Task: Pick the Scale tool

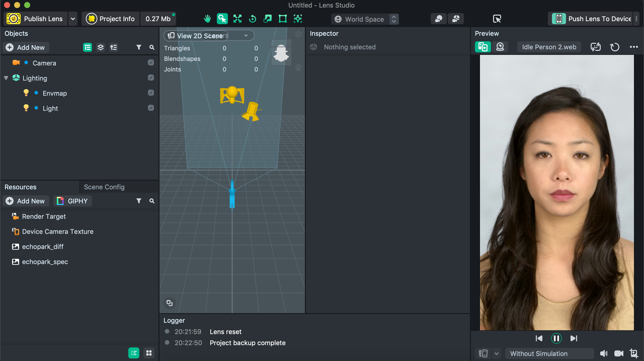Action: tap(268, 19)
